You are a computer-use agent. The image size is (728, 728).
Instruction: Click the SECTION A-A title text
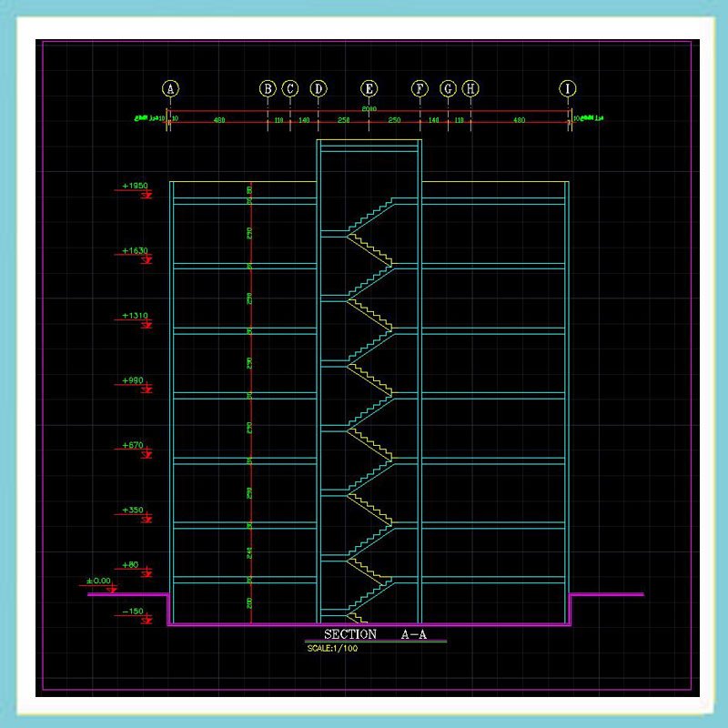375,634
